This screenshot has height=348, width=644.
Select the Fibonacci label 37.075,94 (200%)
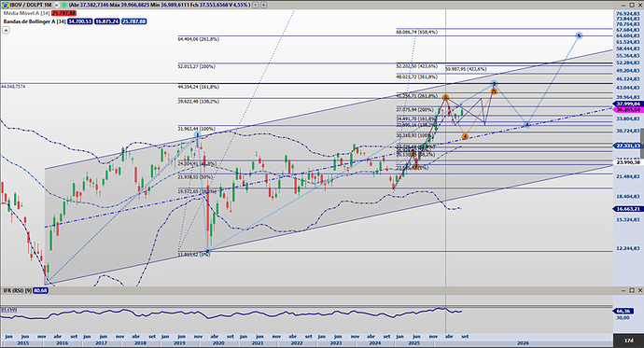[414, 110]
